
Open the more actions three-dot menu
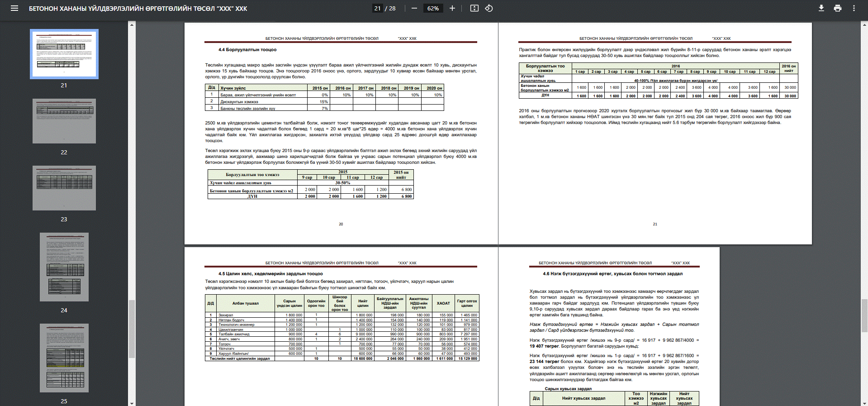854,8
